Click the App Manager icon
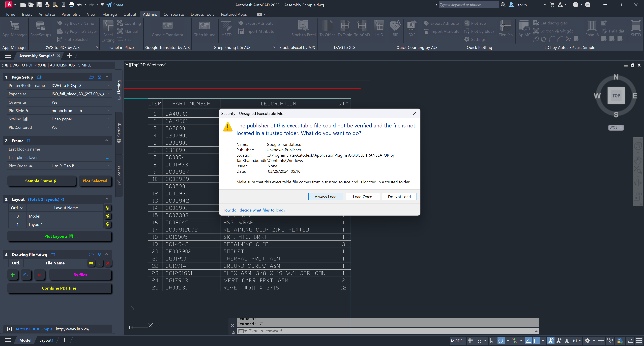 (x=14, y=26)
